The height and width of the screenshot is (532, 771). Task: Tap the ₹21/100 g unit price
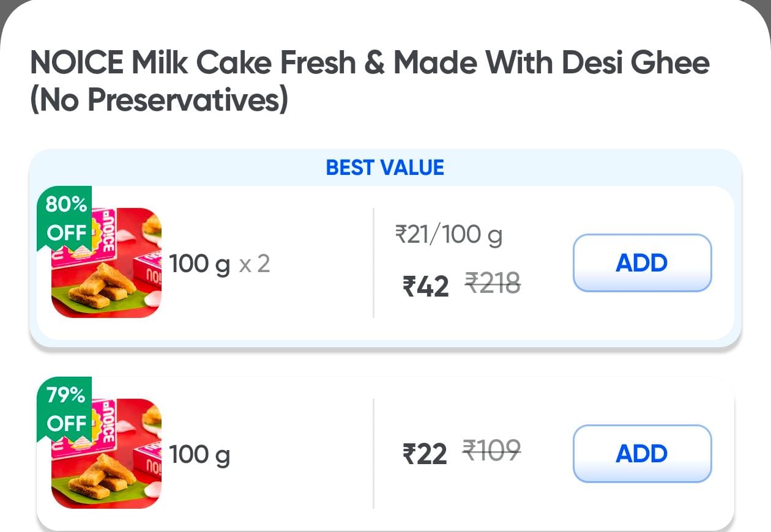[x=449, y=234]
